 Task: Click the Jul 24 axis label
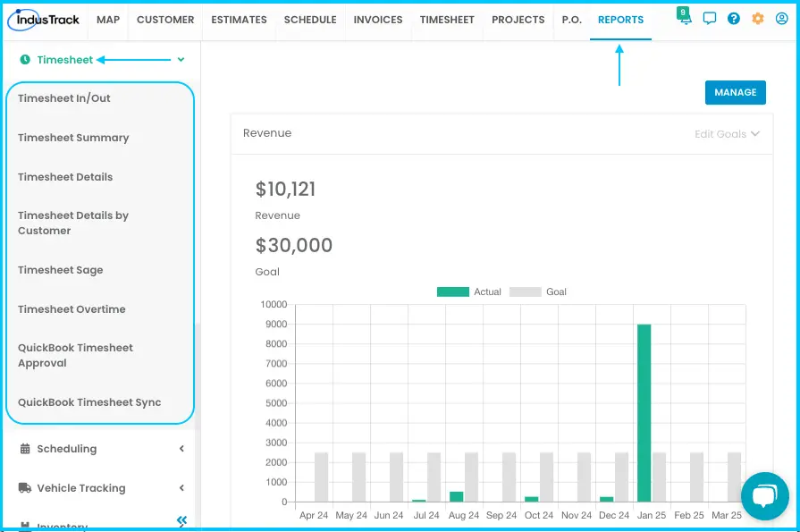[x=426, y=515]
